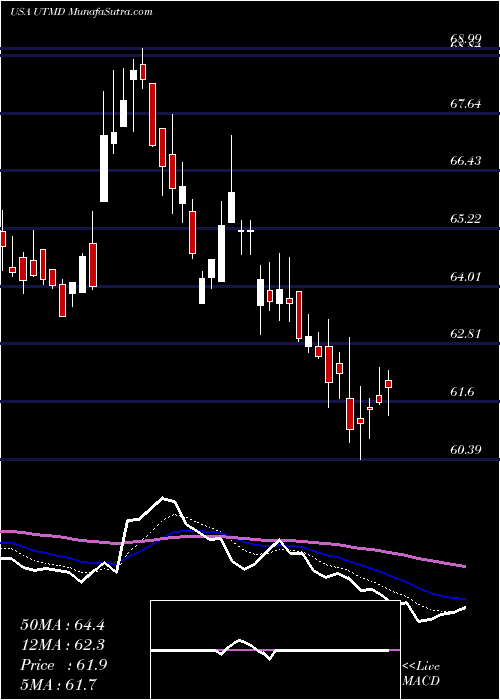Click inside the MACD indicator box
This screenshot has height=700, width=500.
point(275,650)
